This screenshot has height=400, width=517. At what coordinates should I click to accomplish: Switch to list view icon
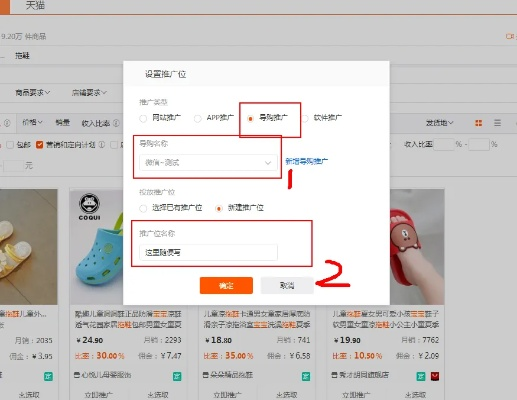click(x=497, y=123)
